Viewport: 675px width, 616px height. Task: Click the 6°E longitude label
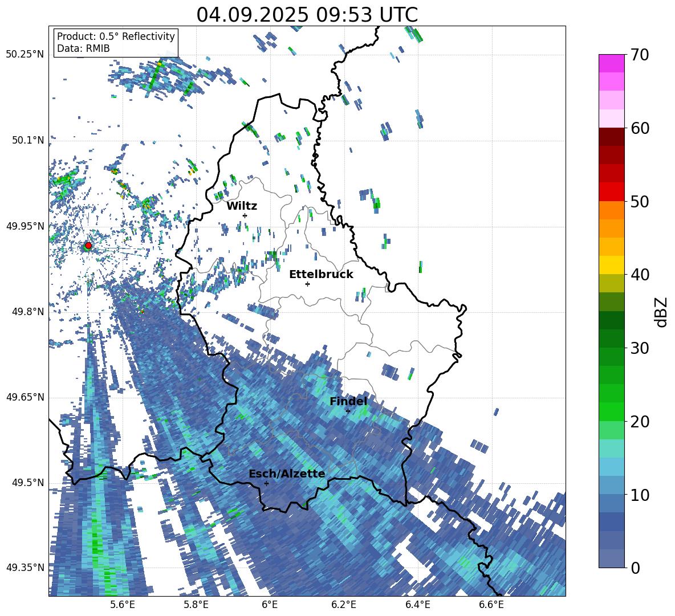point(270,605)
